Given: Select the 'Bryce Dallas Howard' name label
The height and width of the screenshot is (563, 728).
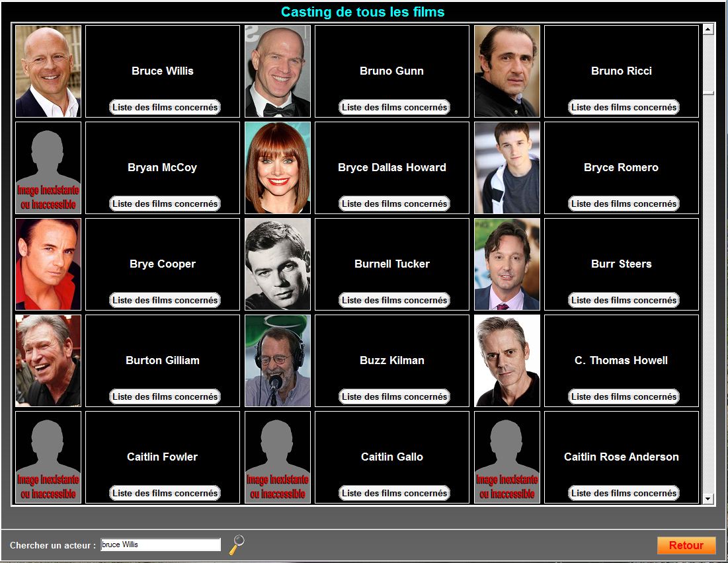Looking at the screenshot, I should click(392, 168).
